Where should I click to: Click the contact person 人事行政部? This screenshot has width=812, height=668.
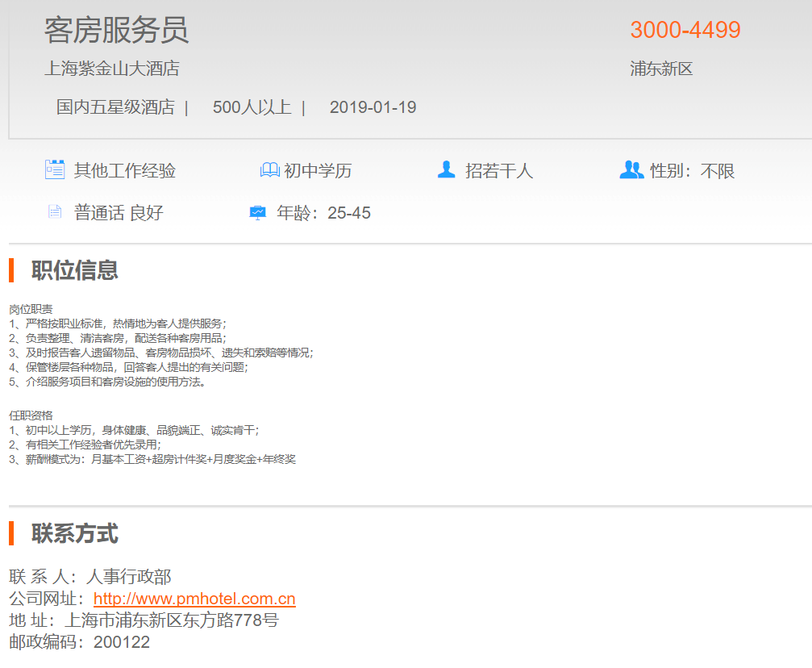(129, 577)
